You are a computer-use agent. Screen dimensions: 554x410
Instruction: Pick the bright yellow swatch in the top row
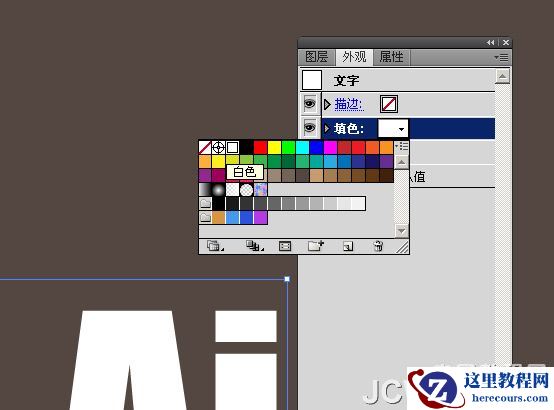275,147
